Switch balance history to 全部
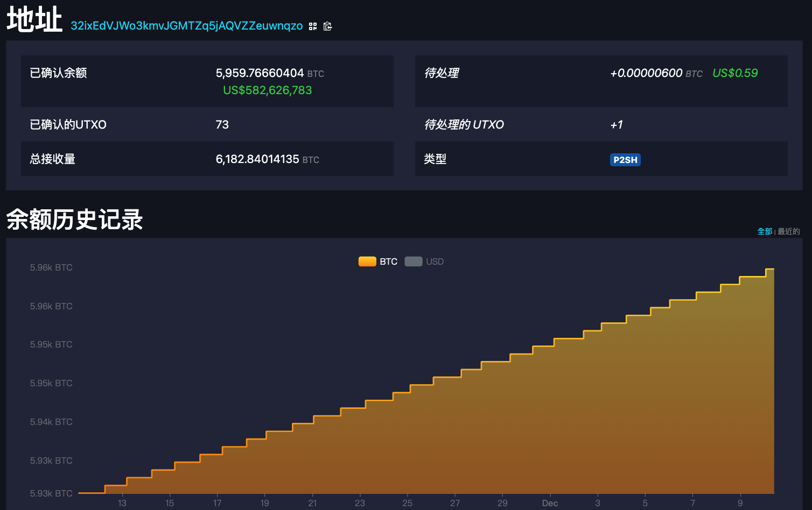The height and width of the screenshot is (510, 812). [x=765, y=231]
